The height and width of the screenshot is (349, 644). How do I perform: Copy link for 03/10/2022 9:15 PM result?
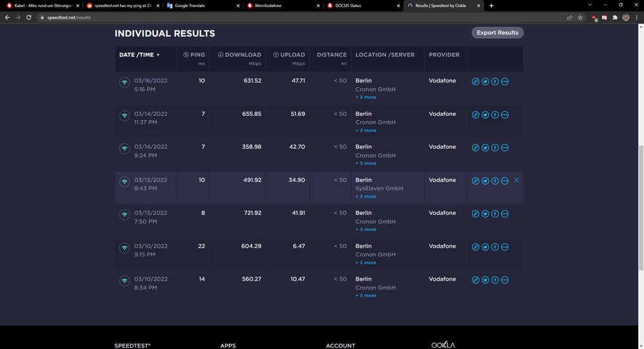click(475, 247)
